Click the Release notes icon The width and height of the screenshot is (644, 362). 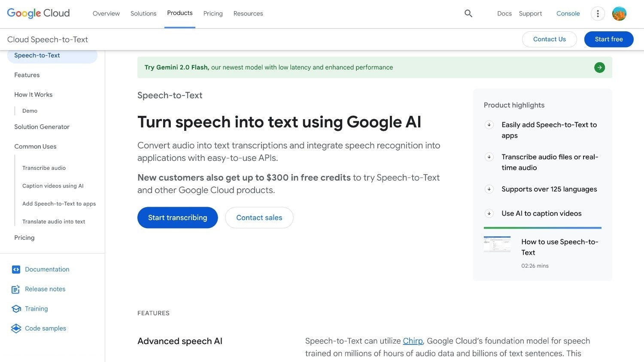pos(16,290)
